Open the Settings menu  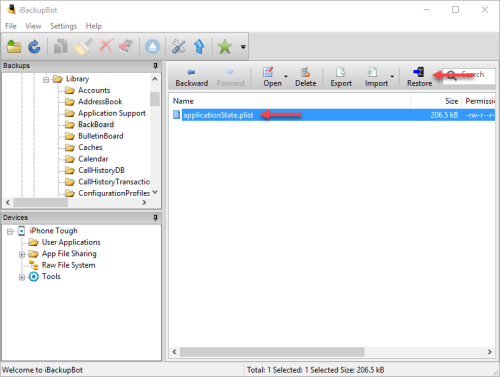63,26
